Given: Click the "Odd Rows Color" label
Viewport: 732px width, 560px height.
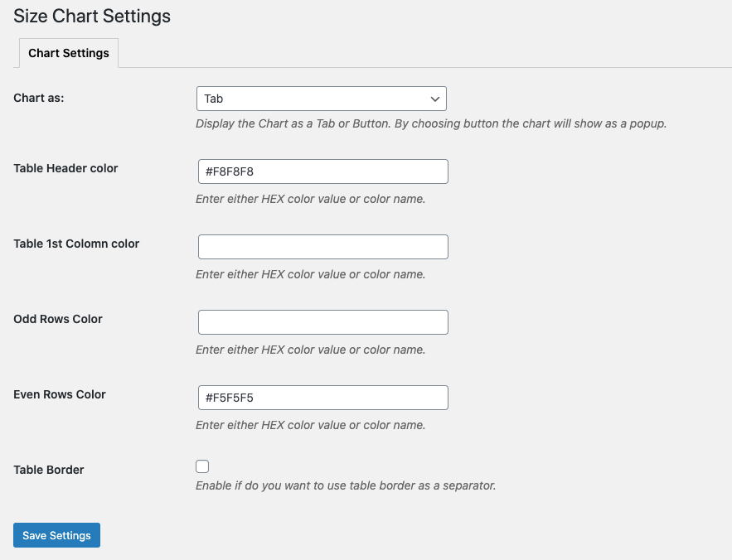Looking at the screenshot, I should [x=58, y=319].
